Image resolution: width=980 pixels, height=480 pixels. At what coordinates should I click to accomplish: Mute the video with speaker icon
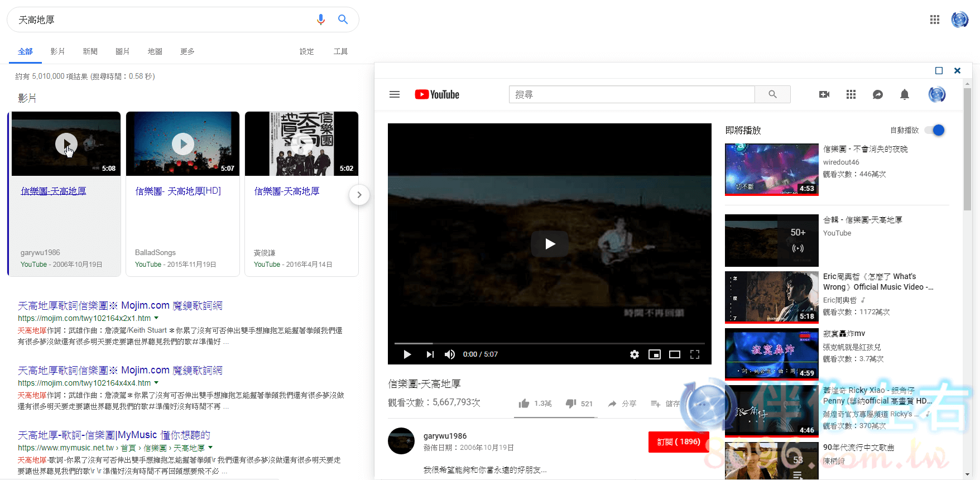(450, 354)
